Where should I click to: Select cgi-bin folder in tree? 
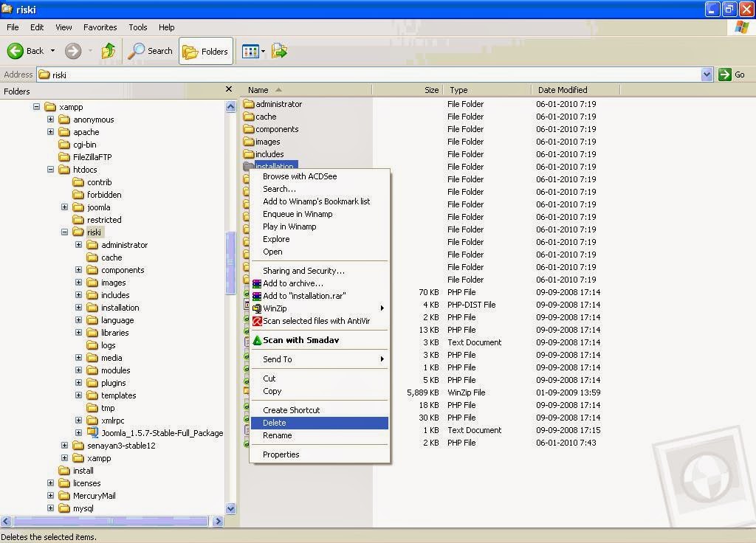[78, 145]
